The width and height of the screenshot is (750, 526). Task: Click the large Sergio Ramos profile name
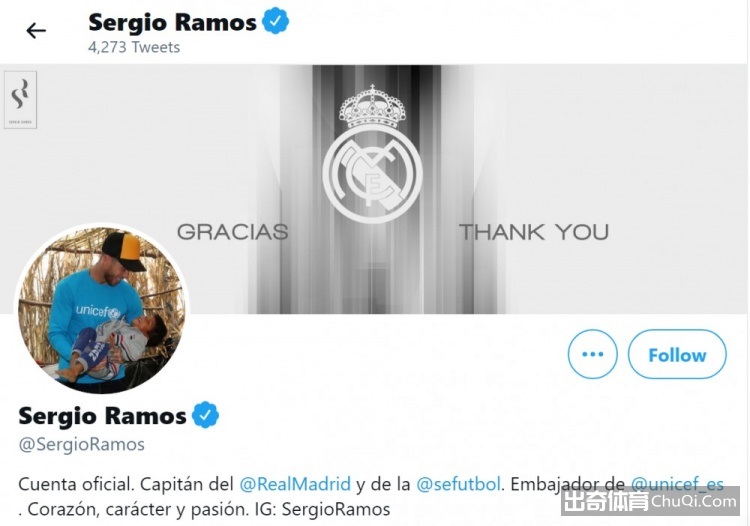102,416
